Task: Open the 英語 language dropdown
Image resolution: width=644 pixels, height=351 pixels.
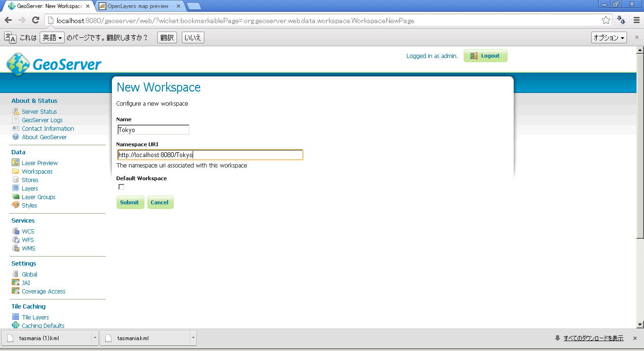Action: coord(52,38)
